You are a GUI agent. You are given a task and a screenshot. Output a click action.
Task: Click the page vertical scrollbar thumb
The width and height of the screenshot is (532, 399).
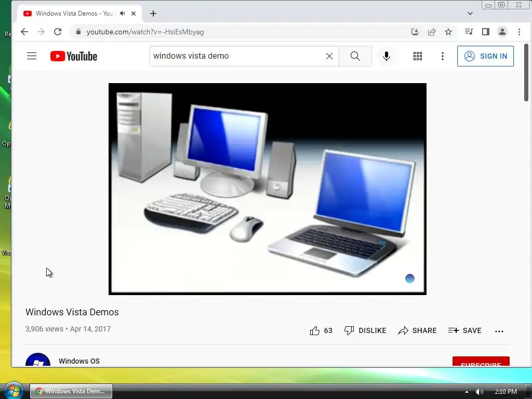click(x=526, y=72)
